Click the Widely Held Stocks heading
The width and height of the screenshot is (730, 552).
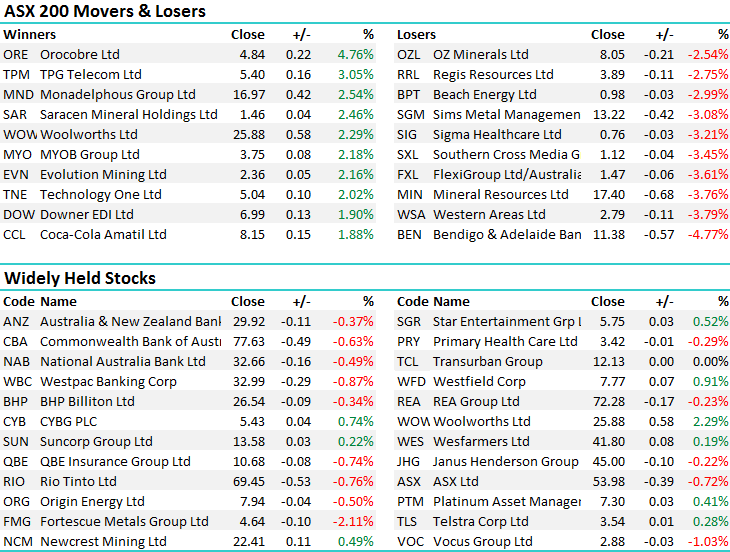tap(80, 278)
